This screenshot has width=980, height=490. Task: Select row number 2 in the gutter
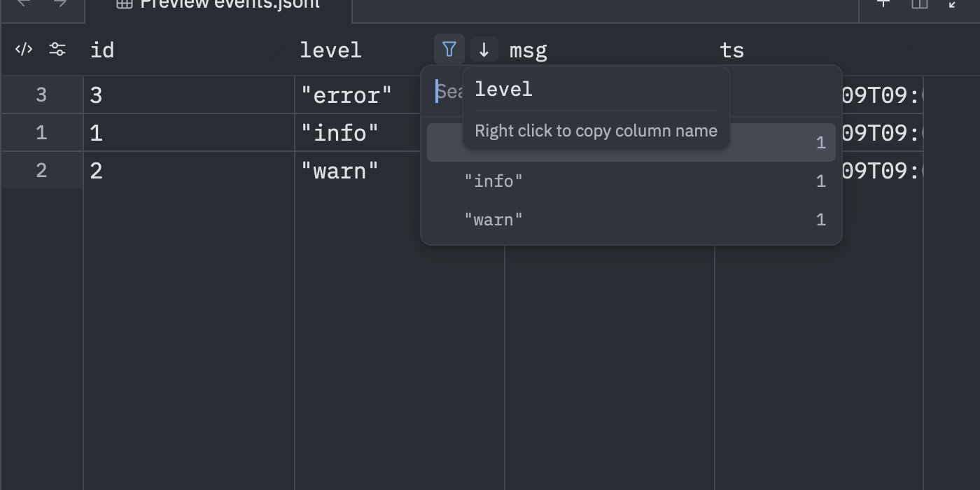click(41, 170)
